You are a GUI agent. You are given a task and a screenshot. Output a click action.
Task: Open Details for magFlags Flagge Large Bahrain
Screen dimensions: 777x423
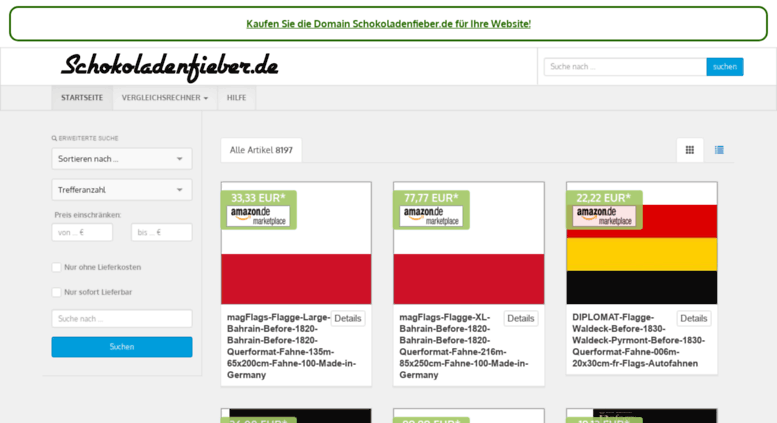347,318
